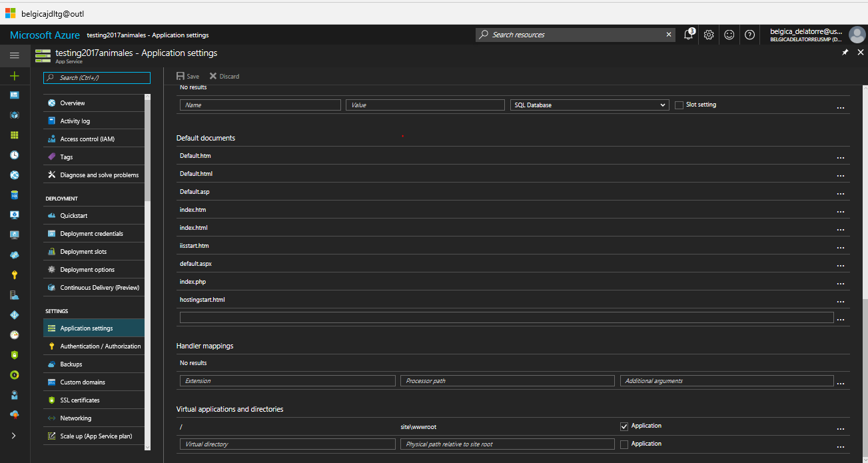Open the help question mark icon

[x=749, y=35]
